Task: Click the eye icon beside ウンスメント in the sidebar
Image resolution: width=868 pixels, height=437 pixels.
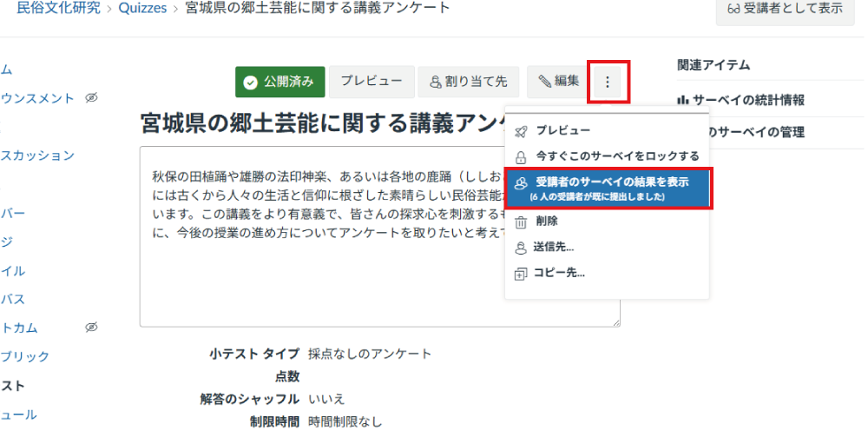Action: (91, 98)
